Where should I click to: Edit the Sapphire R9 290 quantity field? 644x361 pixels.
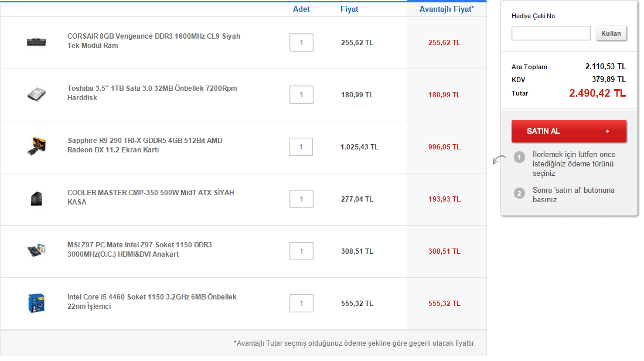click(301, 147)
